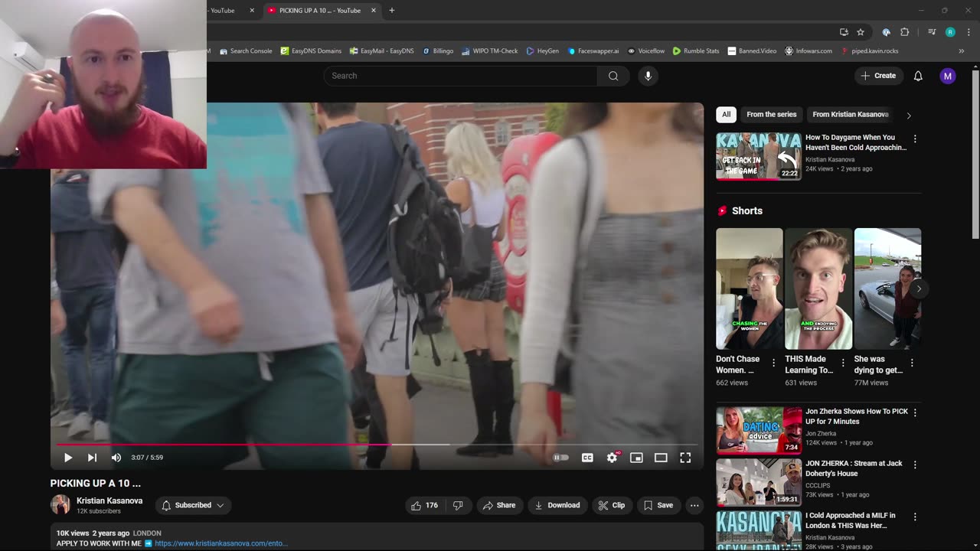Open the account avatar menu
This screenshot has height=551, width=980.
[948, 76]
